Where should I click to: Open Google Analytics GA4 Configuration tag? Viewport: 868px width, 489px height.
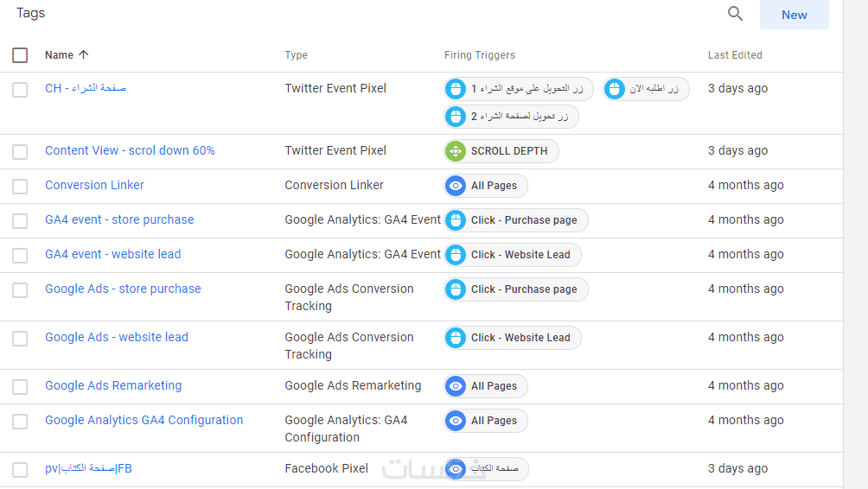coord(144,420)
